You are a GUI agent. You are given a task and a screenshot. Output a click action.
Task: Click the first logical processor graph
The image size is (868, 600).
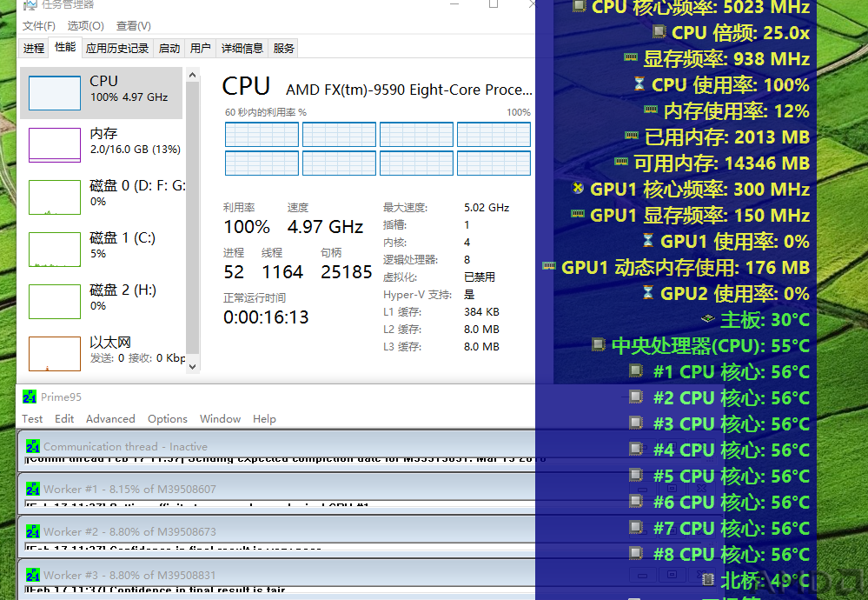coord(262,135)
